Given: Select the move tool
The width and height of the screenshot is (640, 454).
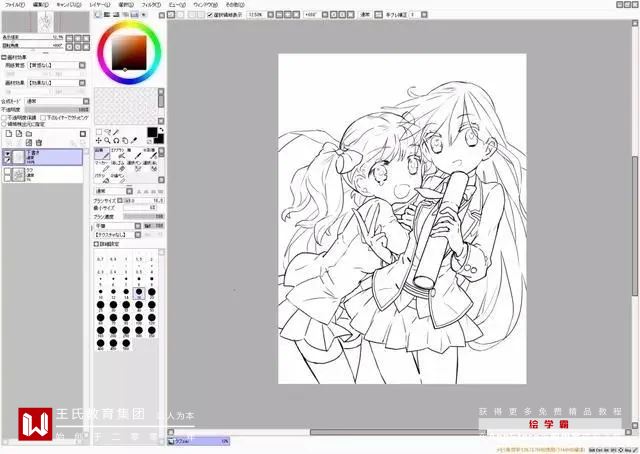Looking at the screenshot, I should 99,140.
